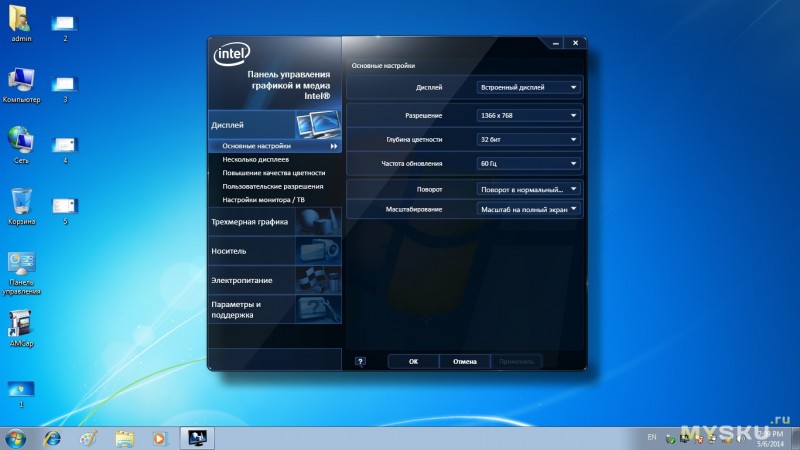
Task: Select the AMCap desktop shortcut
Action: (x=21, y=329)
